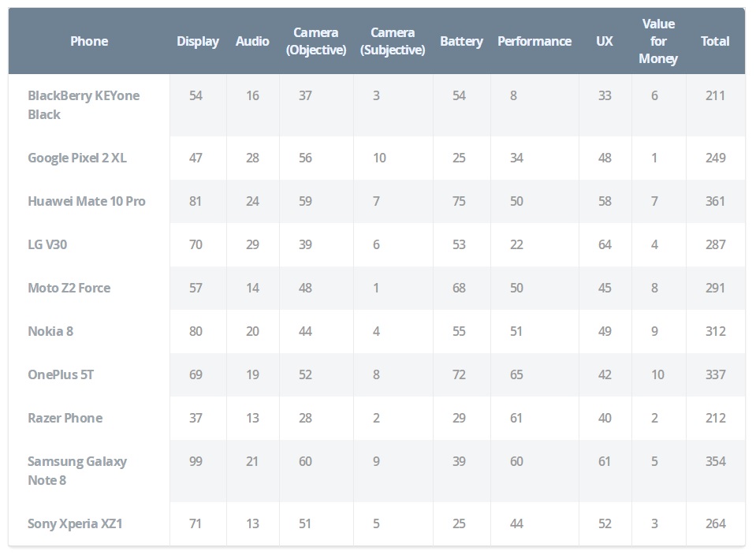The height and width of the screenshot is (555, 756).
Task: Click the Moto Z2 Force name
Action: [x=69, y=288]
